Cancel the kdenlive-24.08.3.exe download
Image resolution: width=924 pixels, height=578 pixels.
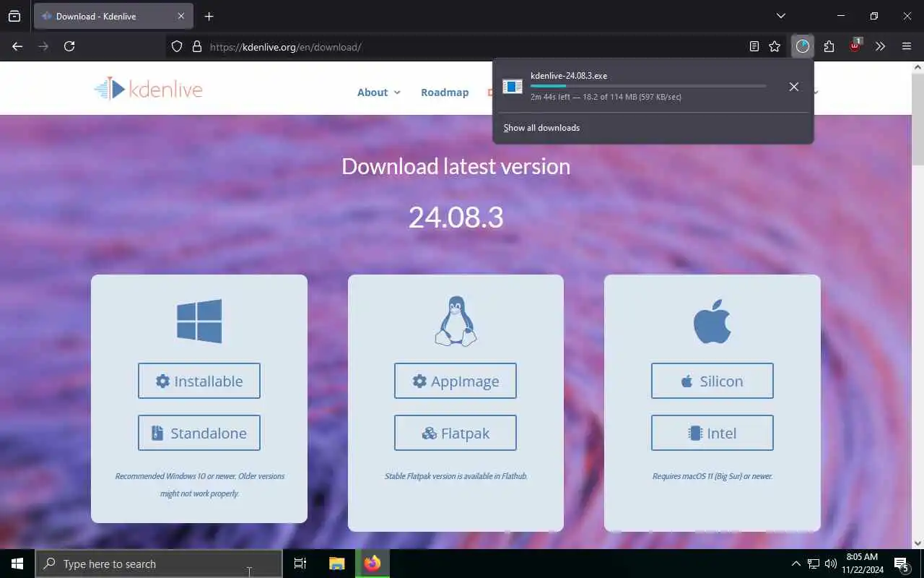click(x=793, y=87)
